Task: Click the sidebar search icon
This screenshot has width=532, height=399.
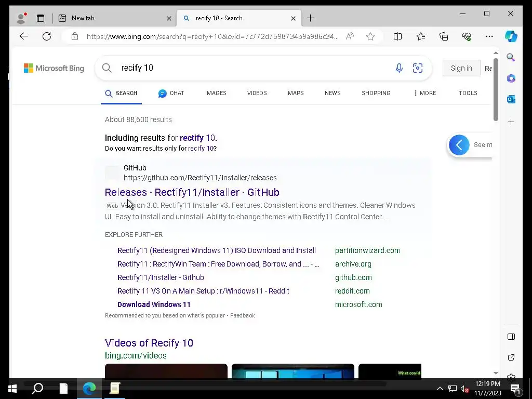Action: (x=511, y=57)
